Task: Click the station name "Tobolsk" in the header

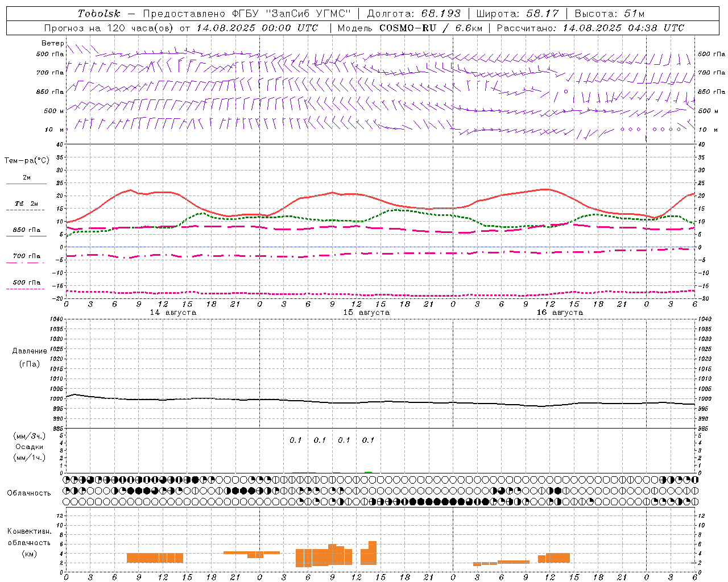Action: tap(100, 14)
